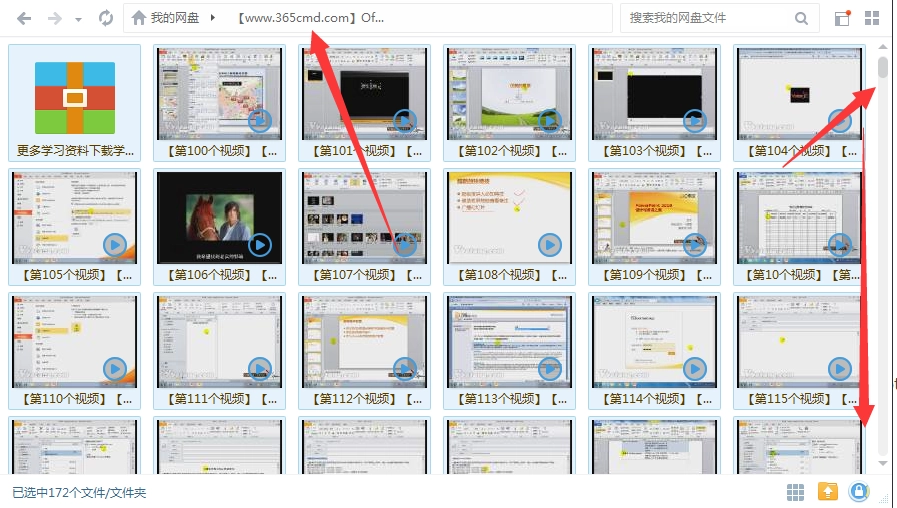Open the window notification icon with red dot
The width and height of the screenshot is (897, 508).
(842, 18)
